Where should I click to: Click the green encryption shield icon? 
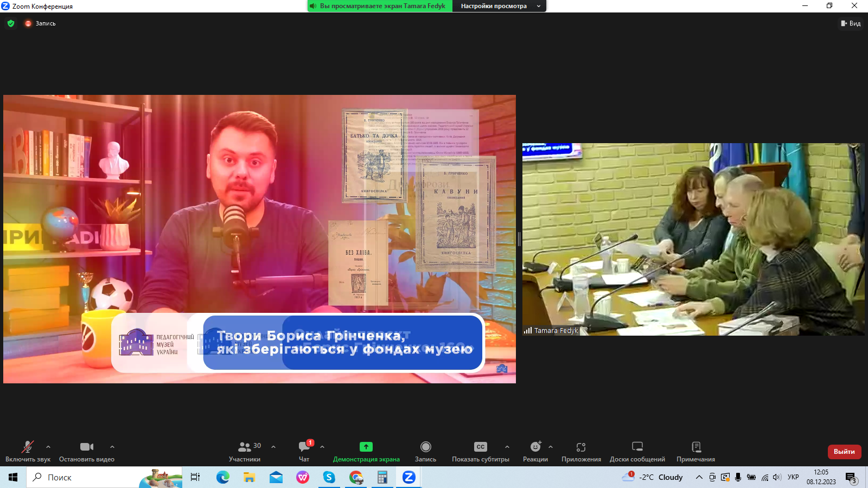pos(11,23)
